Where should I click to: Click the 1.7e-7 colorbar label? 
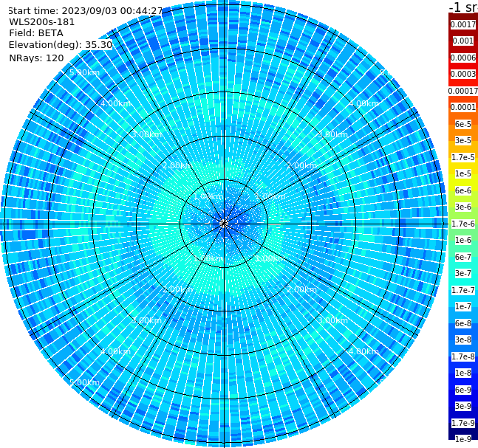coord(463,290)
